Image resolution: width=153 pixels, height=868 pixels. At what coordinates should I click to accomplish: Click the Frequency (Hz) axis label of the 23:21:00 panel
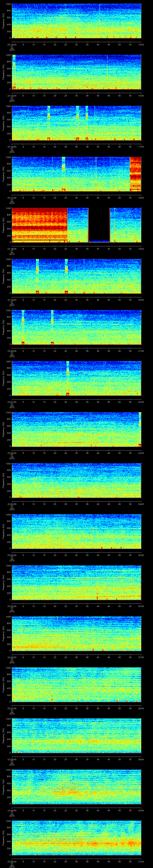3,378
